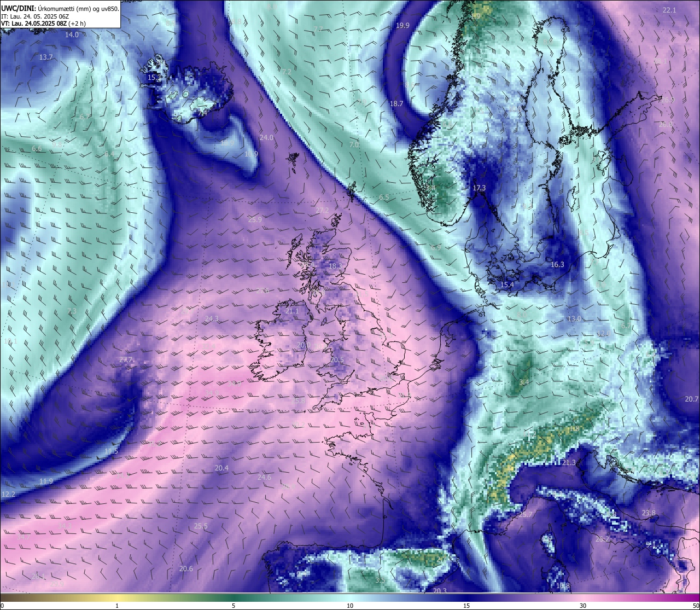The image size is (700, 610).
Task: Click the legend tick label 50
Action: tap(695, 605)
